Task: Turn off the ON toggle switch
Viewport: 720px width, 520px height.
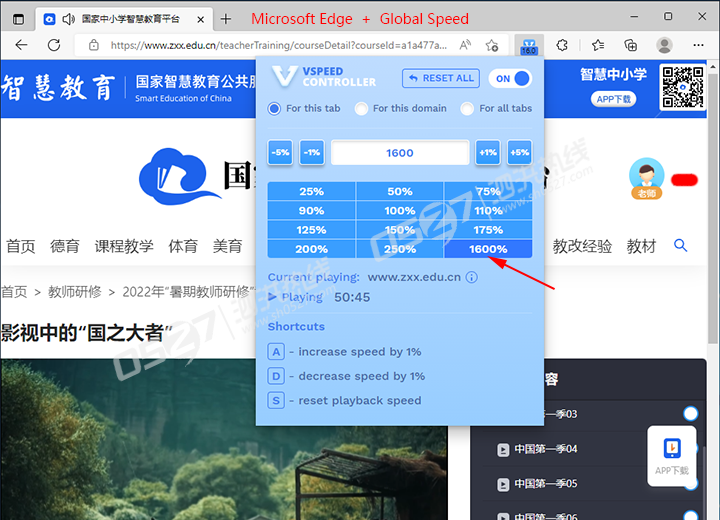Action: (x=511, y=79)
